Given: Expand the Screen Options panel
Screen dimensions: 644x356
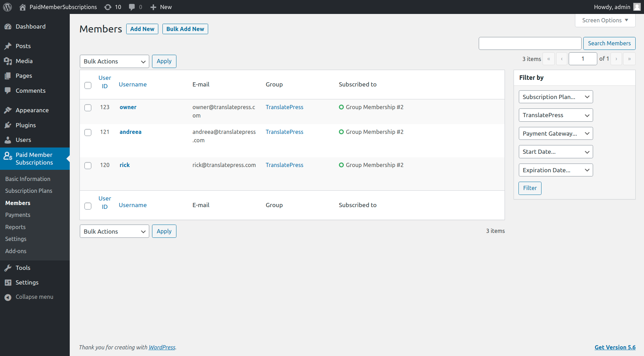Looking at the screenshot, I should coord(605,20).
